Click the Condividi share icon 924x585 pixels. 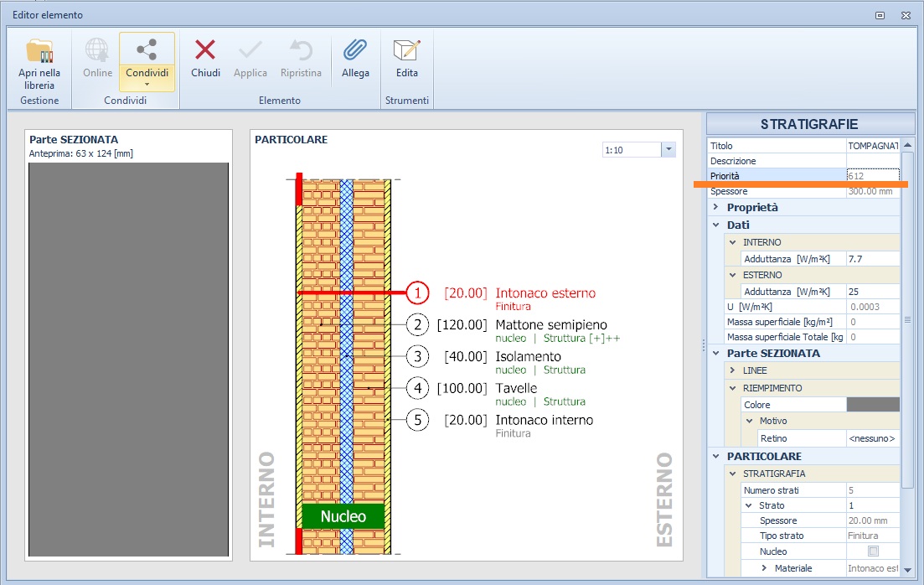pyautogui.click(x=147, y=51)
